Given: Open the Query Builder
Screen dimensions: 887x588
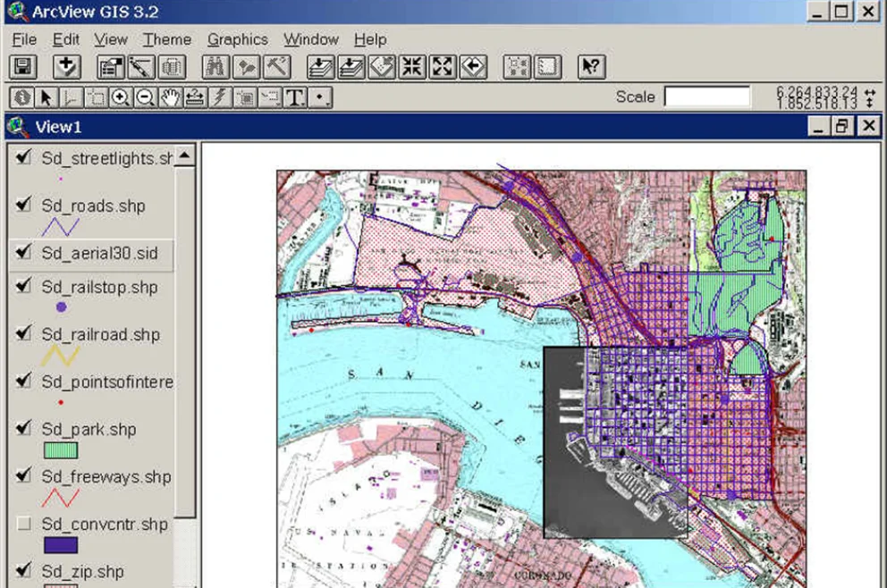Looking at the screenshot, I should (275, 67).
